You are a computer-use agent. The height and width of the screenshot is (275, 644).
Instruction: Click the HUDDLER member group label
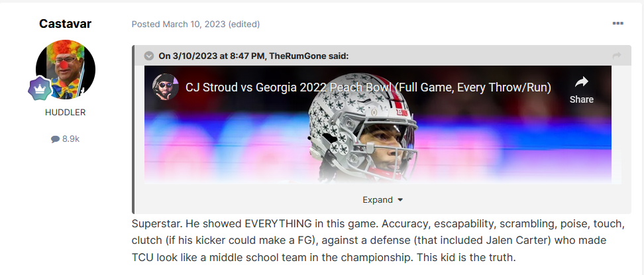tap(65, 112)
